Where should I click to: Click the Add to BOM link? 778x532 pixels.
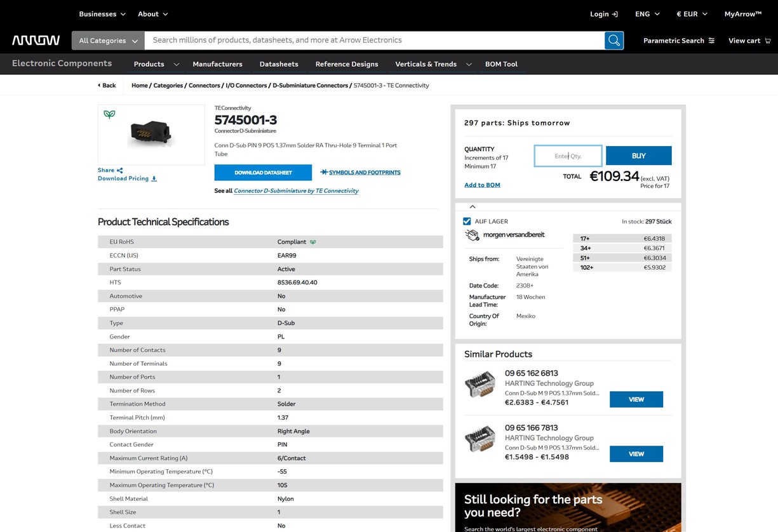(x=482, y=185)
